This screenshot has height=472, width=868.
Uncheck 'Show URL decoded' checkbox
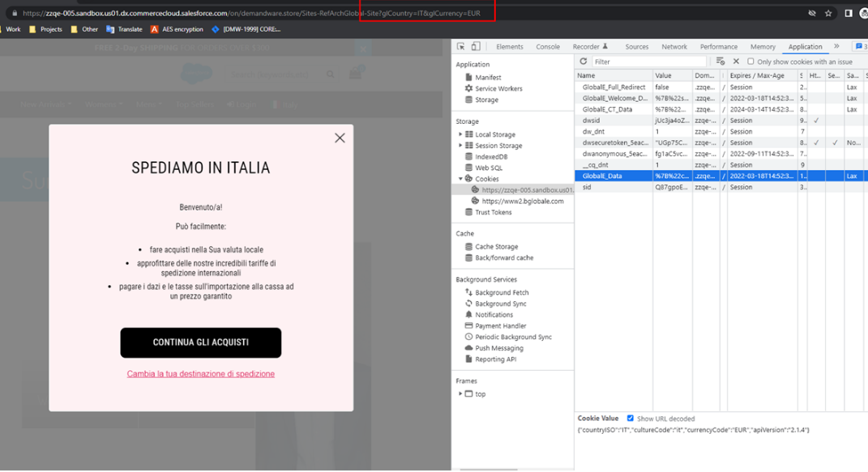631,419
